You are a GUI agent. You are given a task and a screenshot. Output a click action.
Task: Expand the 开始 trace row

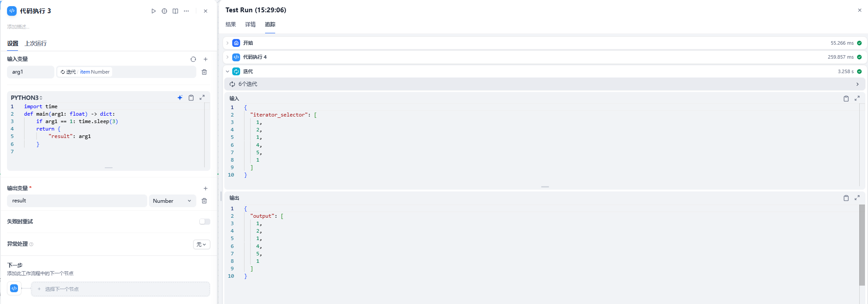(227, 43)
